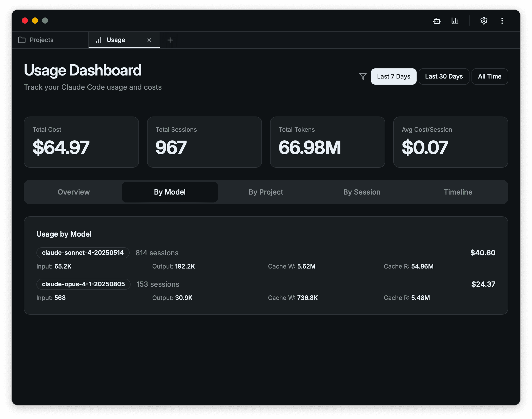Screen dimensions: 532x419
Task: Add a new tab with plus icon
Action: [170, 40]
